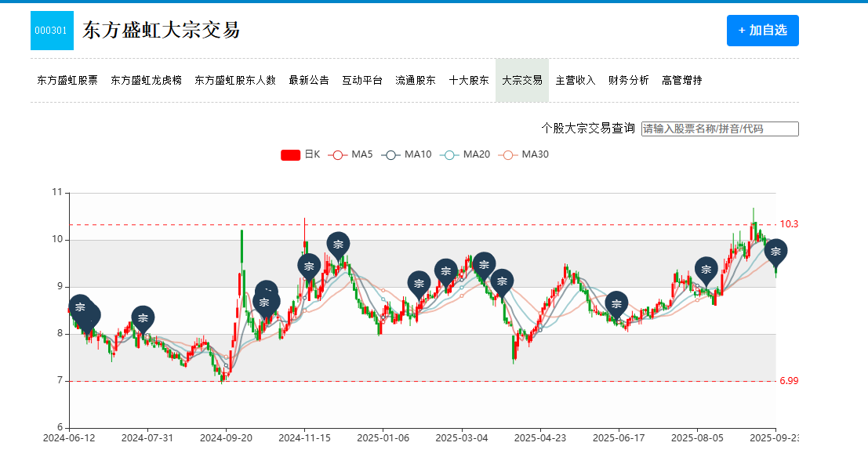Click the 2025-03-04 axis date label
This screenshot has height=457, width=868.
pos(462,438)
